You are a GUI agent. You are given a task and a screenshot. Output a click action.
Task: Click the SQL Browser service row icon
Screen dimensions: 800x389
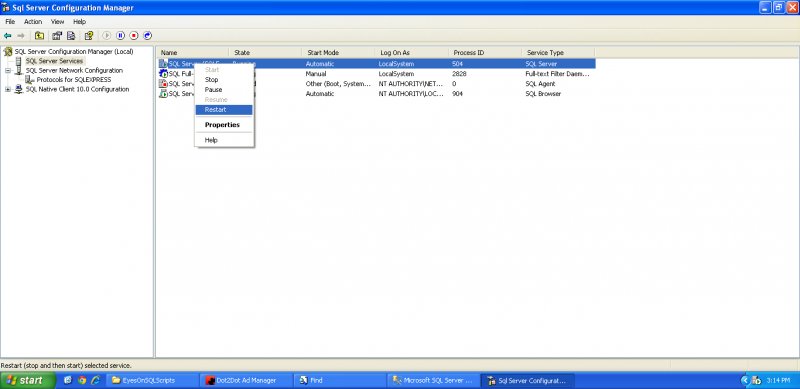point(163,94)
